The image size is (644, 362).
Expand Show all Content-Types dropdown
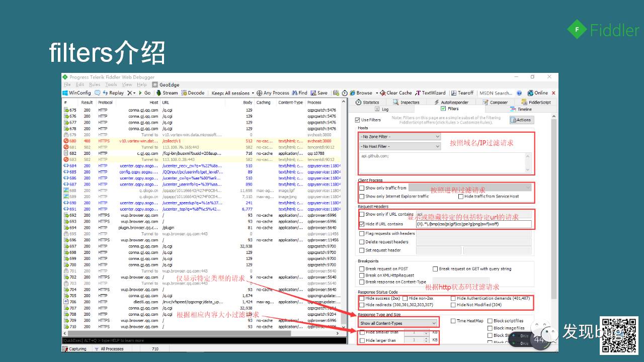[x=398, y=323]
